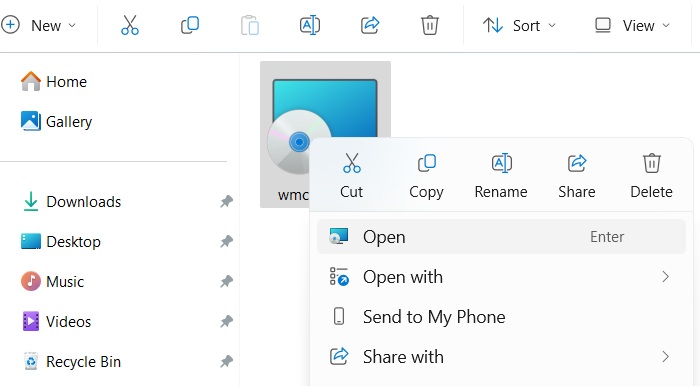Screen dimensions: 700x386
Task: Choose Delete in the context menu
Action: (x=651, y=175)
